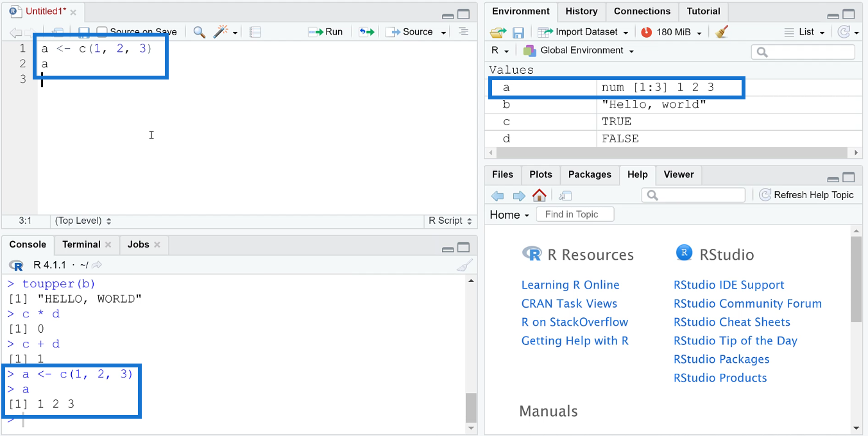This screenshot has width=868, height=436.
Task: Click the Environment search field
Action: (x=803, y=52)
